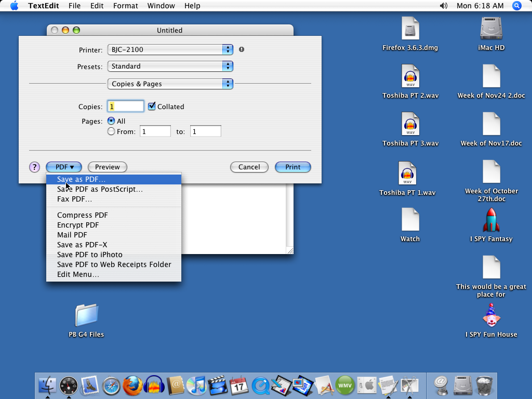Select the I SPY Fantasy rocket icon

coord(491,225)
